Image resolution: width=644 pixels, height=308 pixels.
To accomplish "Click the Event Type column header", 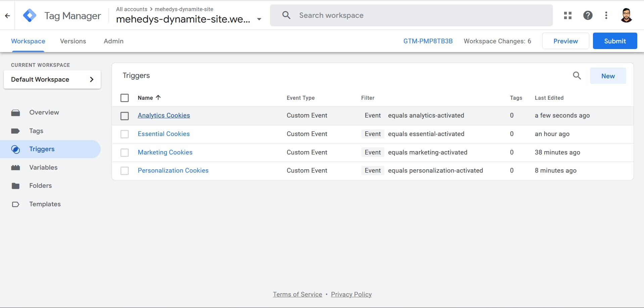I will pos(301,98).
